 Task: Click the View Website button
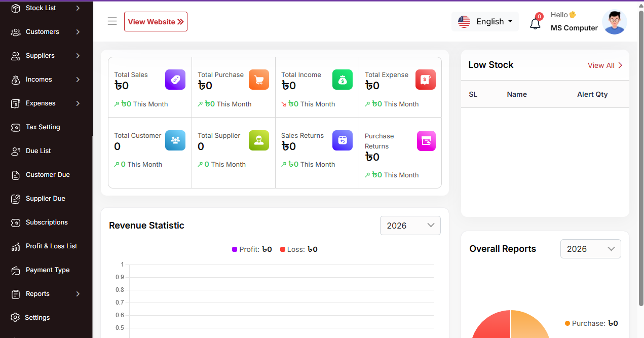click(156, 22)
